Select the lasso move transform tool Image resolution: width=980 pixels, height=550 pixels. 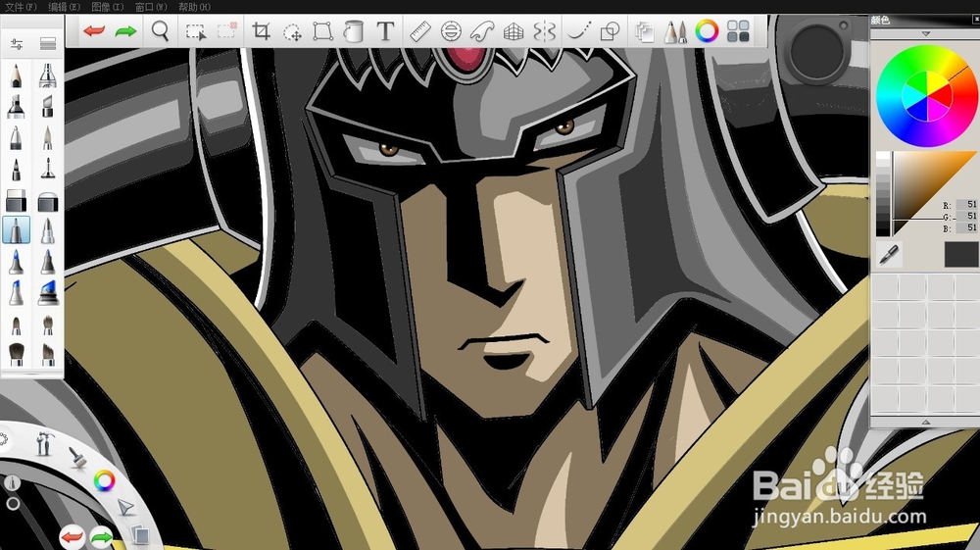point(292,31)
